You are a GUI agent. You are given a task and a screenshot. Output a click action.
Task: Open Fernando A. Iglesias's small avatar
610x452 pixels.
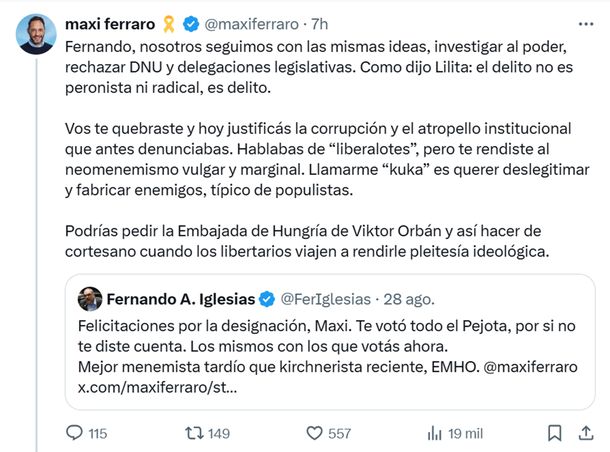coord(90,298)
